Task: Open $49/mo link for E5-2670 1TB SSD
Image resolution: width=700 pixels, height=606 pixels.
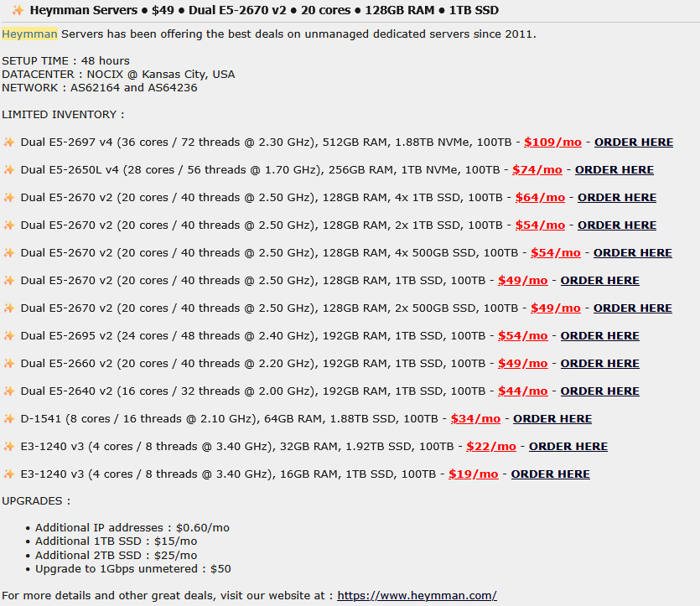Action: (x=523, y=281)
